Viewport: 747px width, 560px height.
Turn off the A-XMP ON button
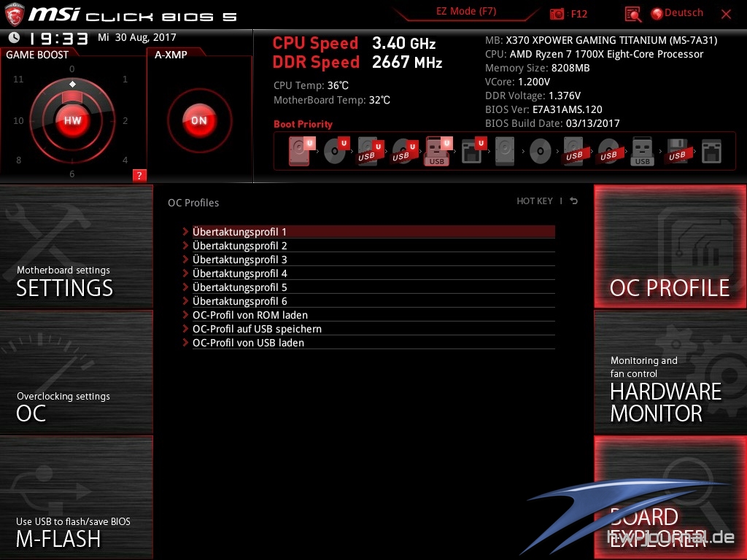tap(199, 120)
